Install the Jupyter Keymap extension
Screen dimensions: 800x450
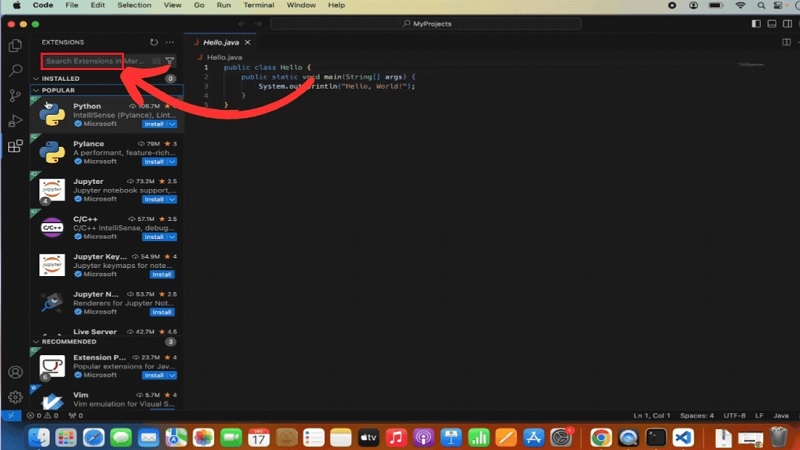point(162,274)
